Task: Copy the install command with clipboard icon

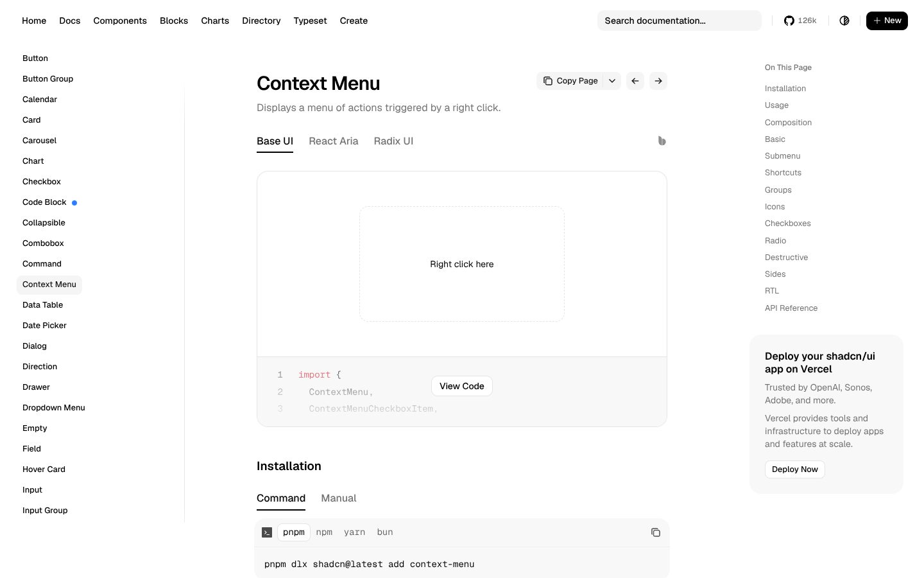Action: [656, 532]
